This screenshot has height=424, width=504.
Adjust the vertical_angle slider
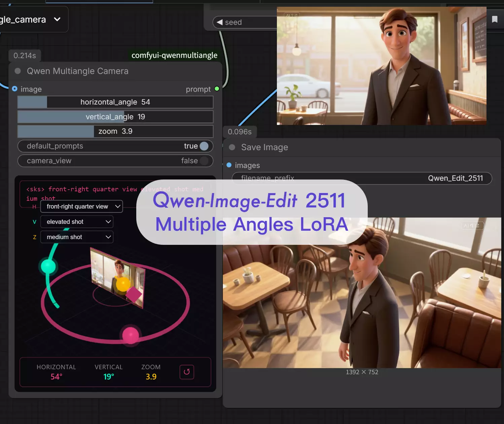coord(115,117)
